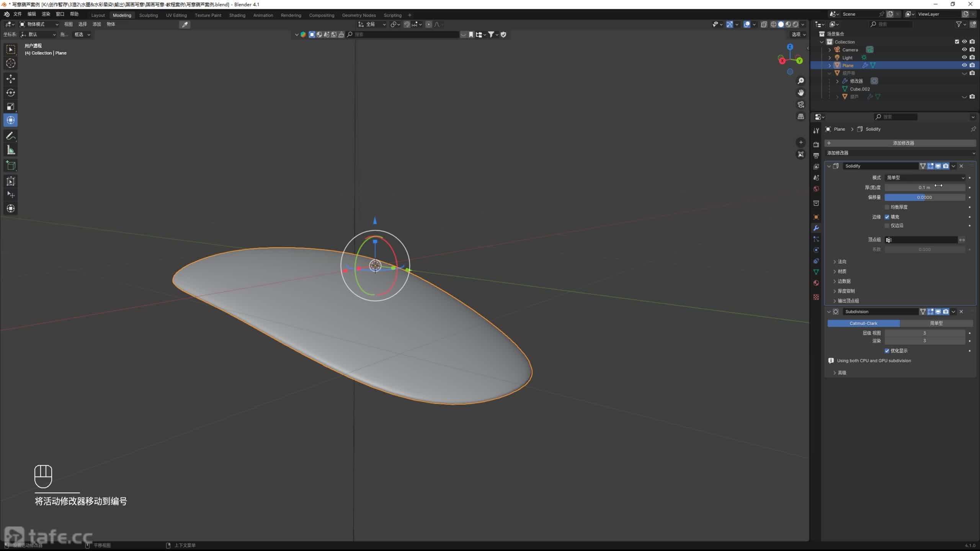Select the 简单型 subdivision type button
This screenshot has height=551, width=980.
[x=936, y=323]
